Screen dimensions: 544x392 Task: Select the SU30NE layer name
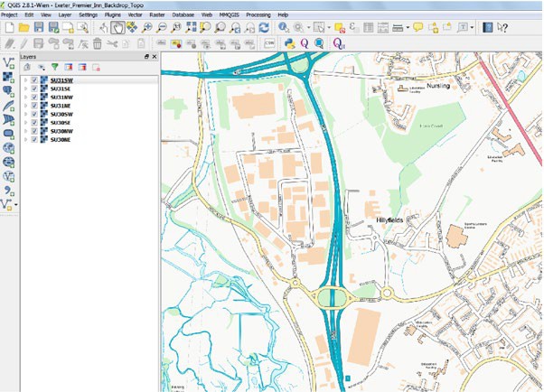click(61, 139)
